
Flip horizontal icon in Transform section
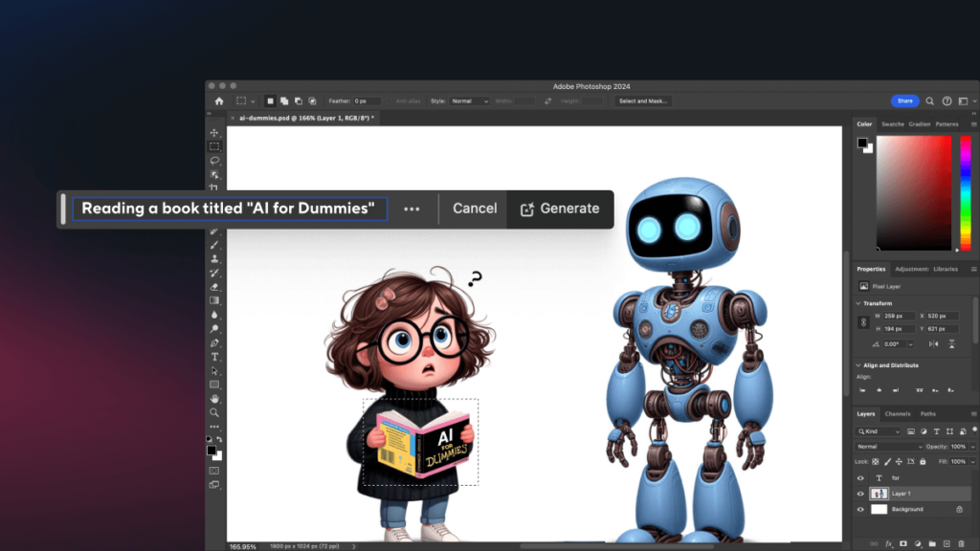point(933,344)
